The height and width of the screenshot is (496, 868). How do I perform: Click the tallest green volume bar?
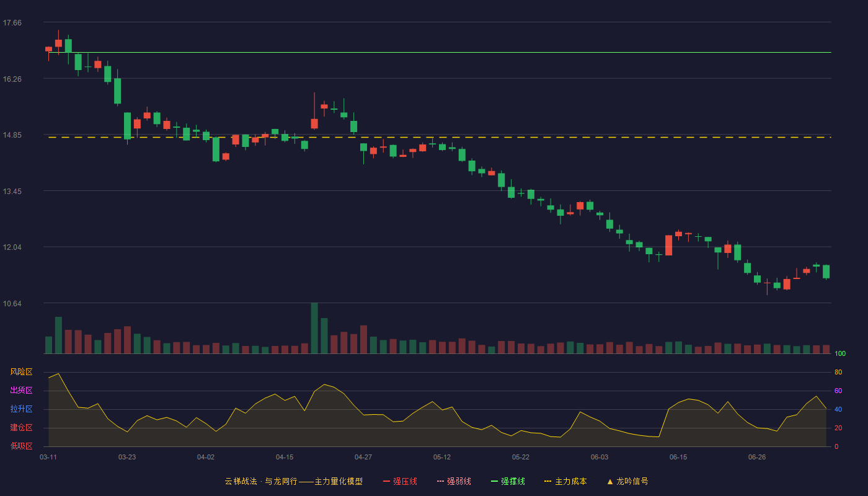314,329
